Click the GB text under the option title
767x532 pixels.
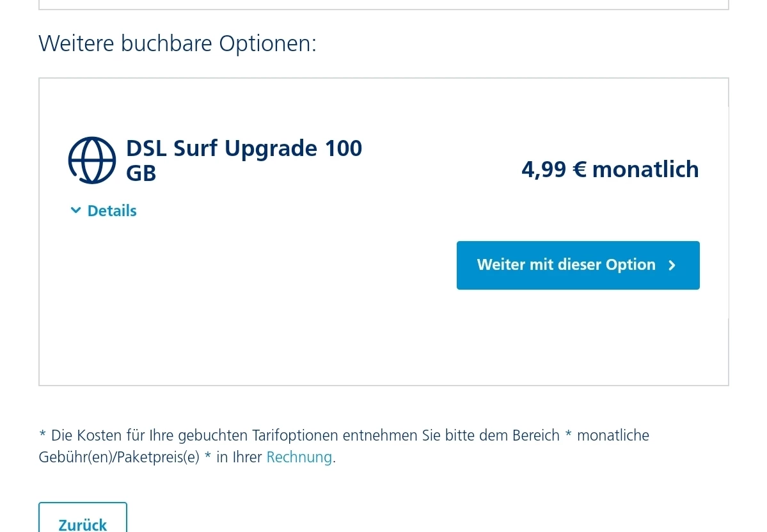[141, 173]
